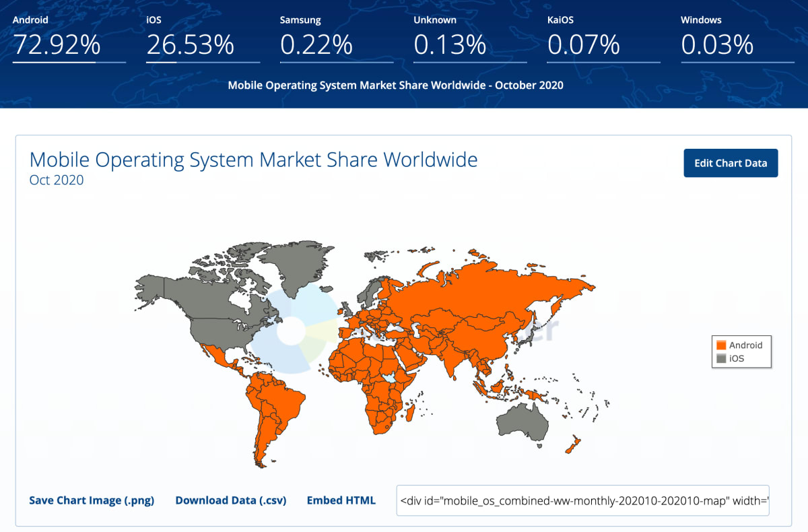Click the Oct 2020 chart subtitle
This screenshot has height=532, width=808.
[57, 180]
